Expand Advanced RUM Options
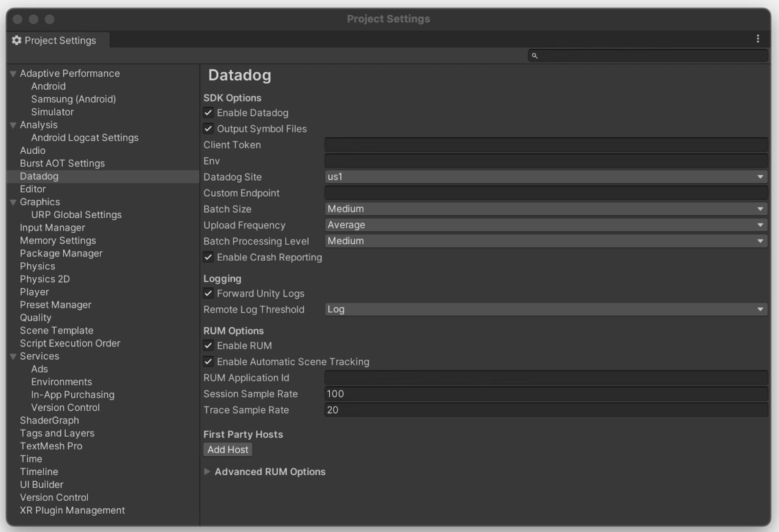This screenshot has width=779, height=532. point(208,472)
